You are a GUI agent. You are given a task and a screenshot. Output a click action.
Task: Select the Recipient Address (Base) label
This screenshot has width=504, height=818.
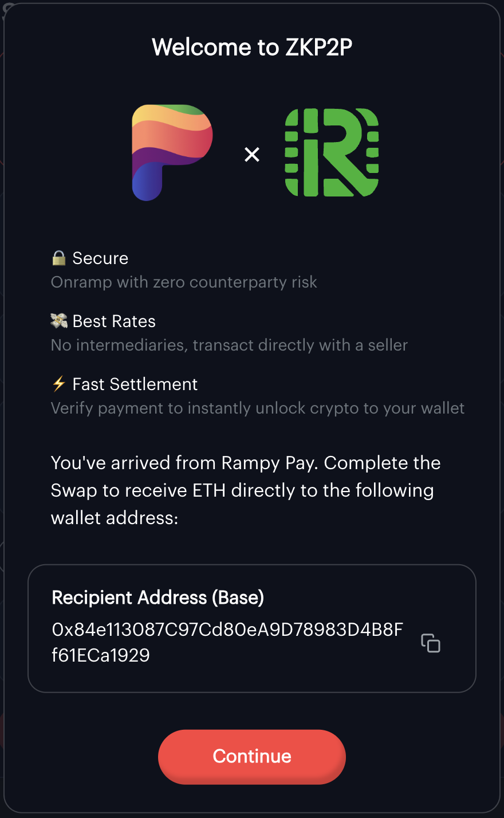click(x=158, y=597)
